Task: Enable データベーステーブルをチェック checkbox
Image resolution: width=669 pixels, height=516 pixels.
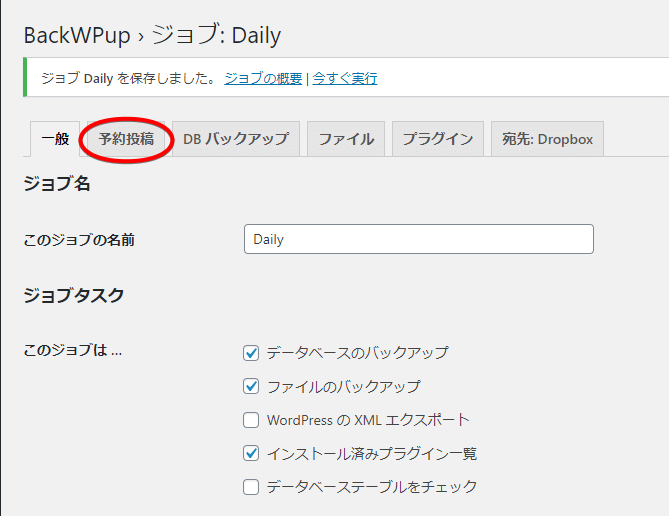Action: pos(251,487)
